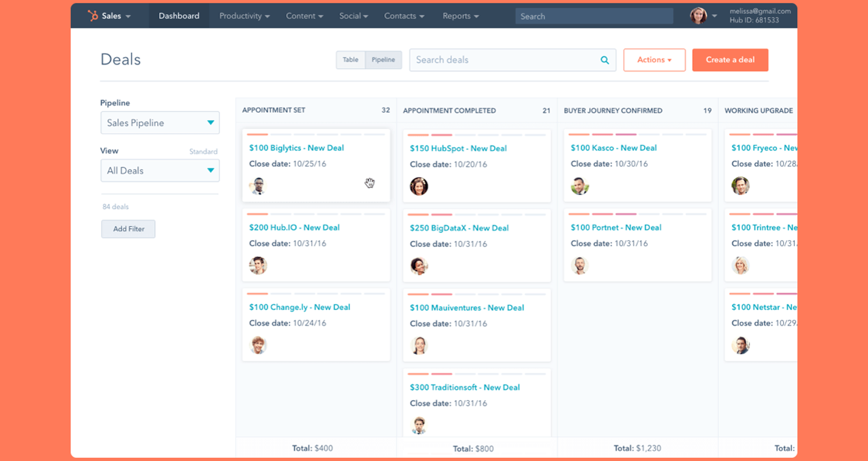Open $150 HubSpot - New Deal
Screen dimensions: 868x461
point(458,148)
